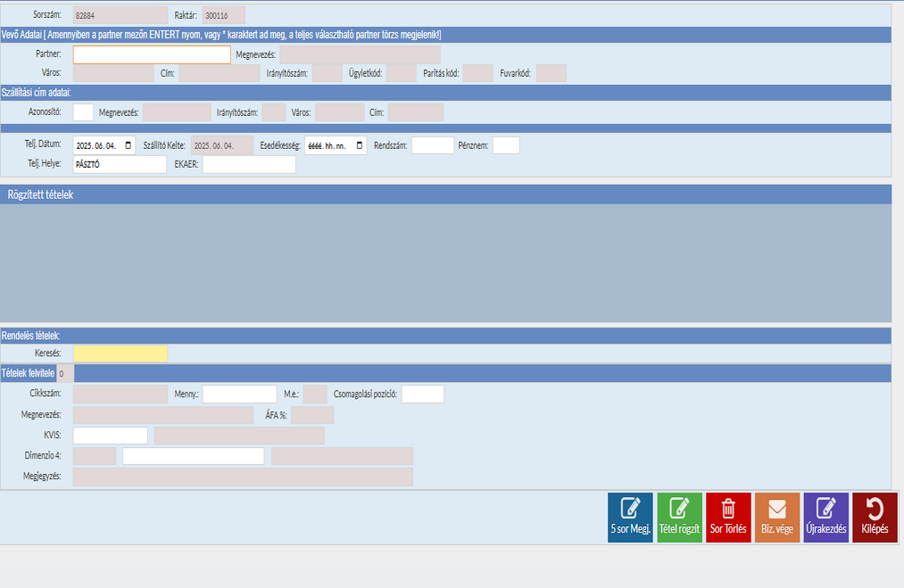Click the yellow Keresés search field

click(120, 354)
